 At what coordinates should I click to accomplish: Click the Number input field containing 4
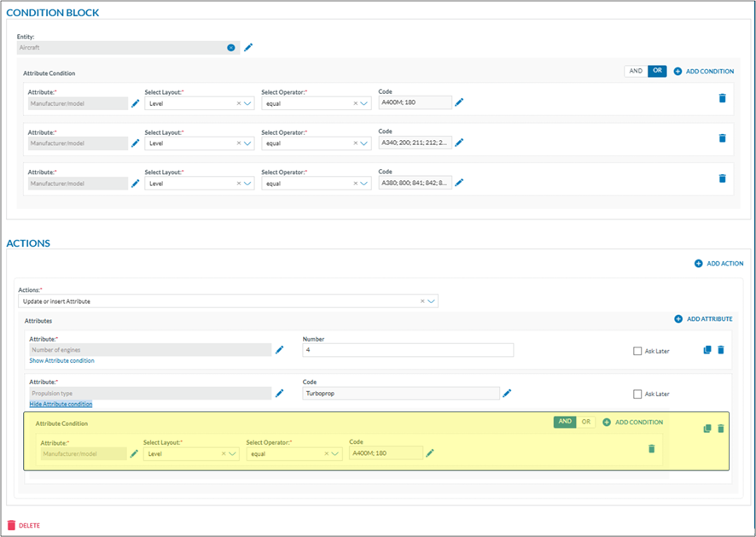[x=408, y=350]
